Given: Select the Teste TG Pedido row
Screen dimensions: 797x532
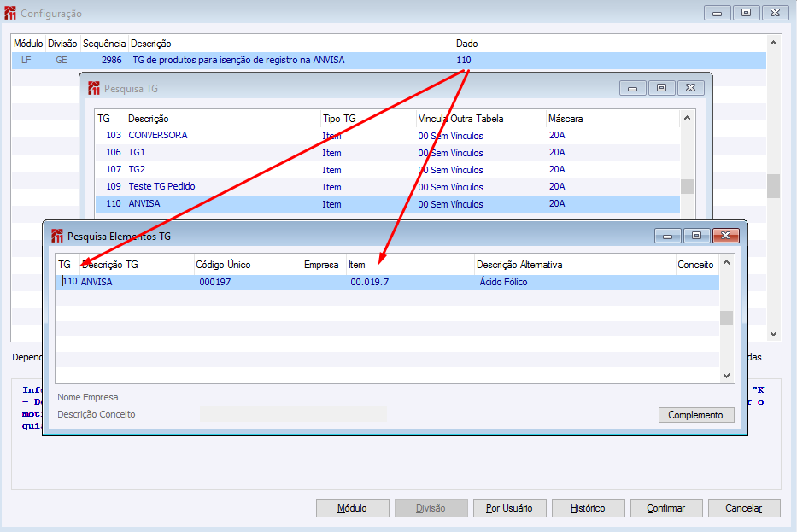Looking at the screenshot, I should tap(388, 186).
